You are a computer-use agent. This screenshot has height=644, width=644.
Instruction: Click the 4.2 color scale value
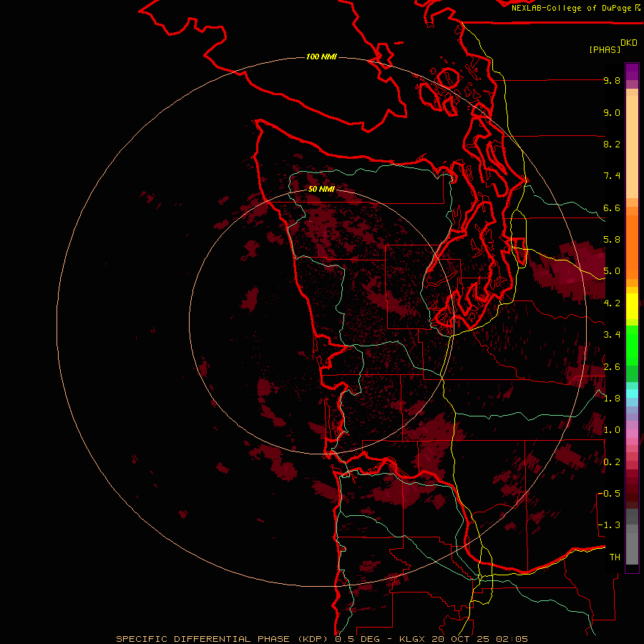(612, 303)
